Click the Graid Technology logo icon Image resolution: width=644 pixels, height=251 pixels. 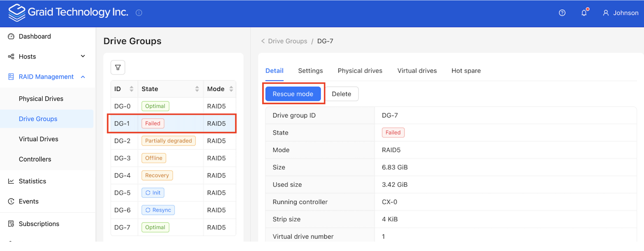click(17, 13)
